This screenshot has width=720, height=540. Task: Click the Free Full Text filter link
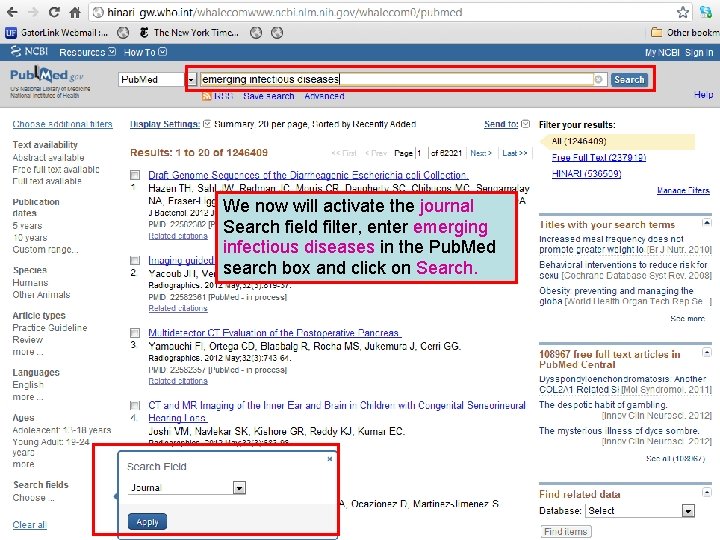coord(599,158)
